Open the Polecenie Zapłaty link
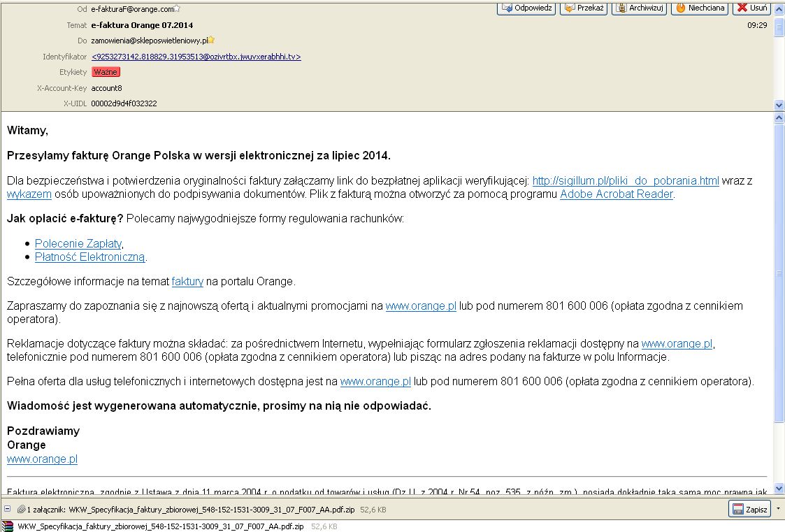This screenshot has width=785, height=532. tap(78, 243)
